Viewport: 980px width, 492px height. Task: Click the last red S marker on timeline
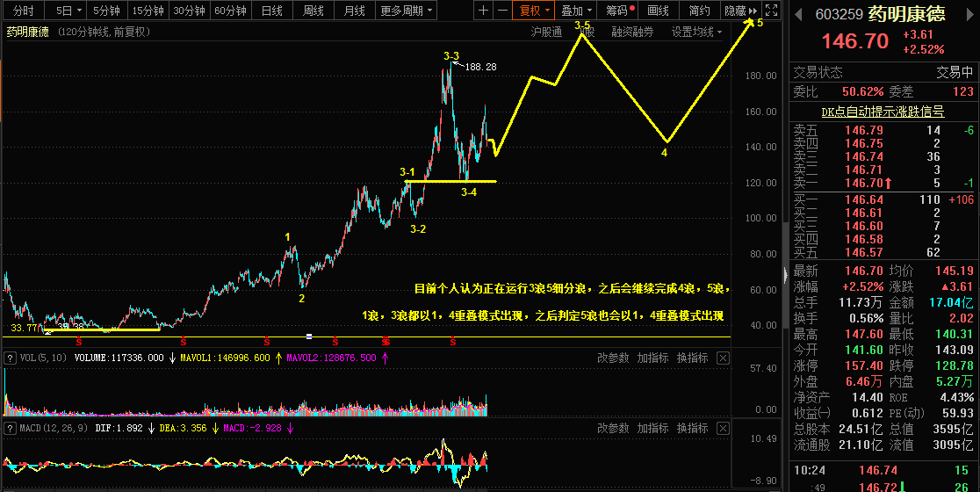pos(452,342)
